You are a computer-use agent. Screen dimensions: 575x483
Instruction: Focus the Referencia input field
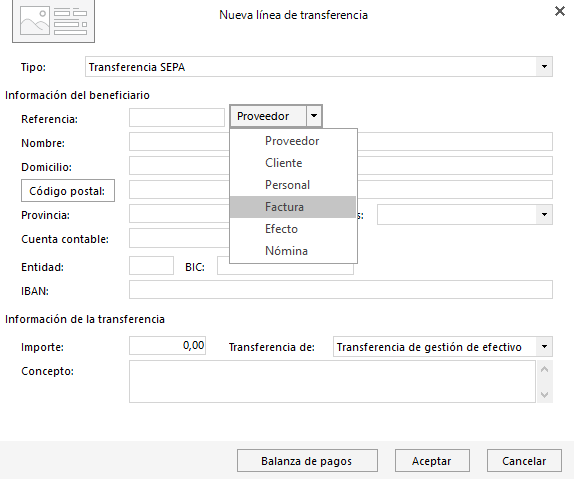click(x=177, y=118)
